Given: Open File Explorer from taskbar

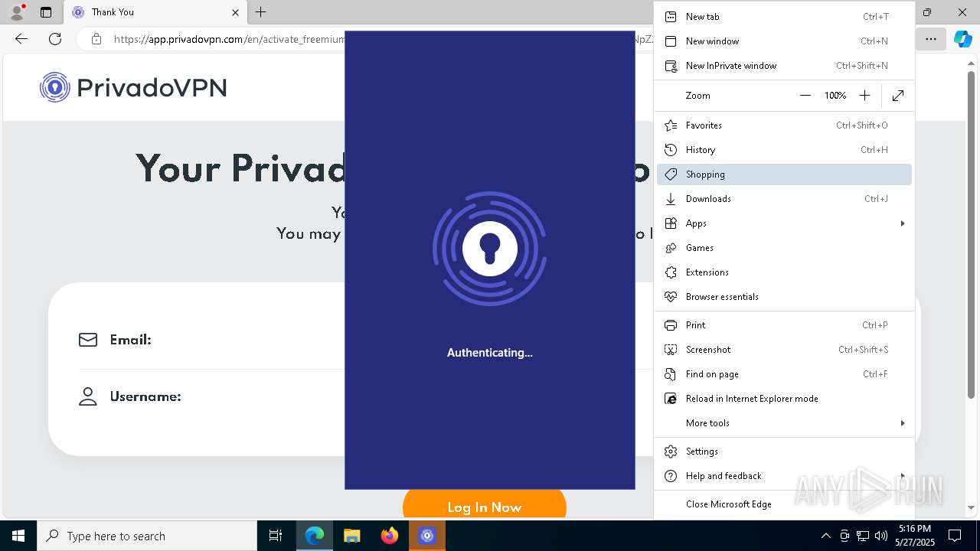Looking at the screenshot, I should [352, 536].
